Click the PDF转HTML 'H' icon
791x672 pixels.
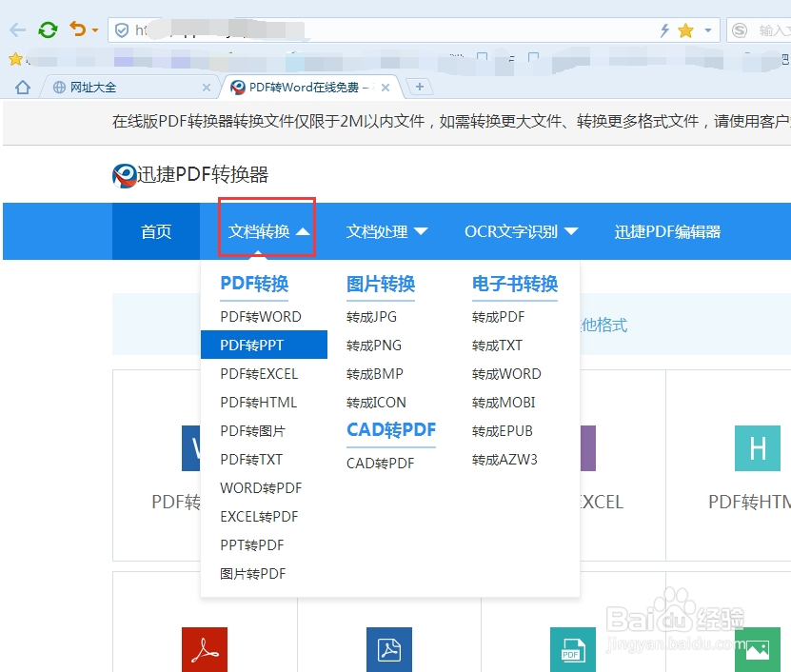[x=757, y=448]
